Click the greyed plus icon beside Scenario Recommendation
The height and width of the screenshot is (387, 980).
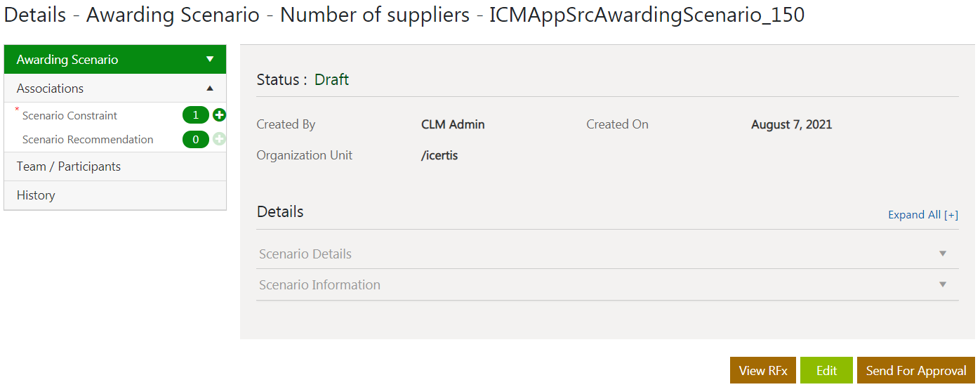point(219,139)
